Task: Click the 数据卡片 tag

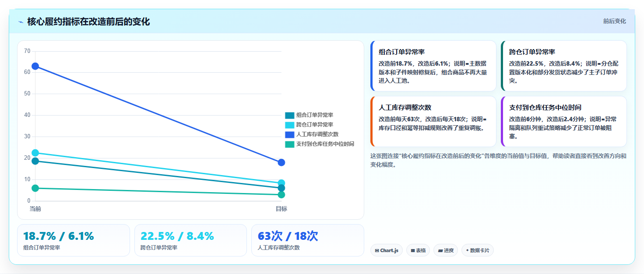Action: point(477,250)
